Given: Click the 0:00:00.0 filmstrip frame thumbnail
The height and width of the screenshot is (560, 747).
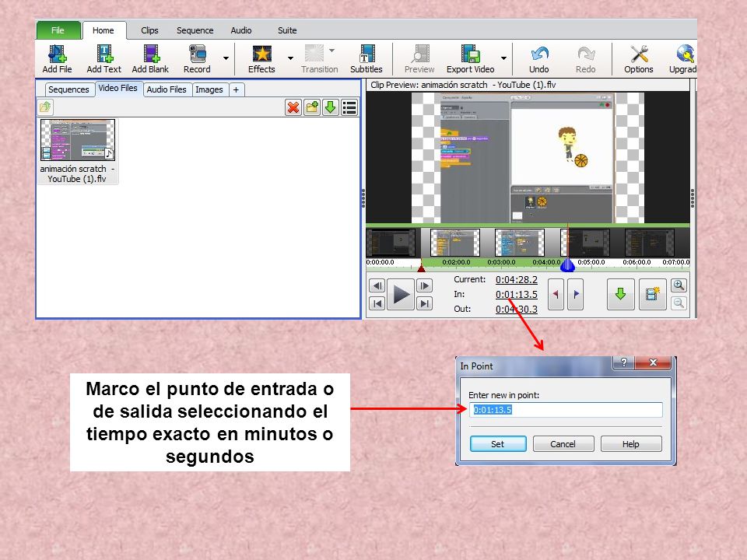Looking at the screenshot, I should click(391, 243).
